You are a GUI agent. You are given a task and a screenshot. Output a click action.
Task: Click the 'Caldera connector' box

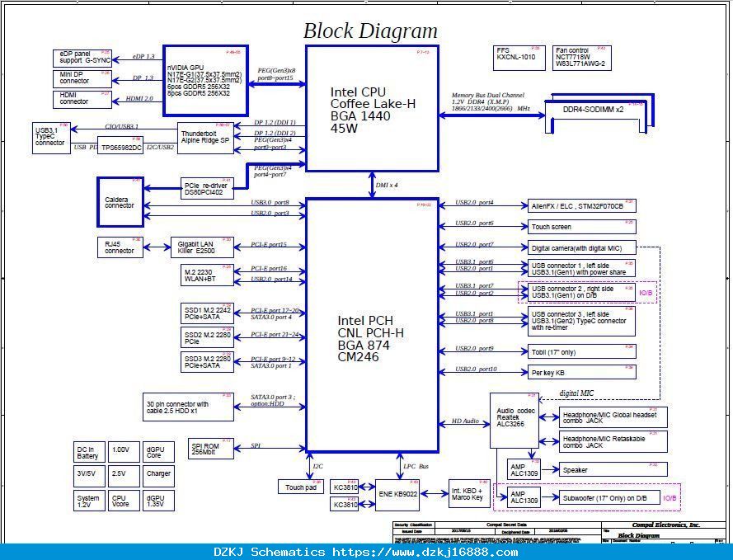click(x=120, y=202)
